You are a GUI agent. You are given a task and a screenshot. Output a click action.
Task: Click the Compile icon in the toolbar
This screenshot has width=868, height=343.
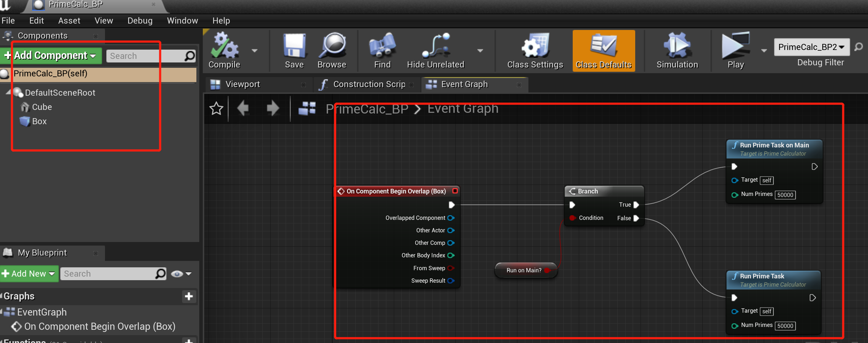click(x=225, y=46)
